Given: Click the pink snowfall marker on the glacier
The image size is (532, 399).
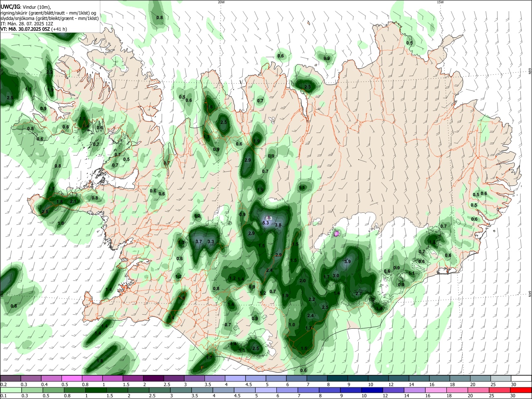Looking at the screenshot, I should point(337,233).
